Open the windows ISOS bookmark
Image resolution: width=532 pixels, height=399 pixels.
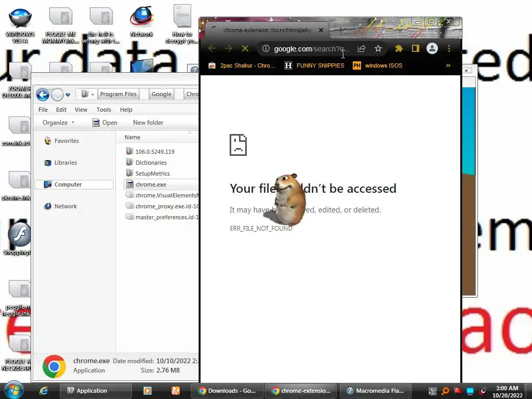coord(378,65)
